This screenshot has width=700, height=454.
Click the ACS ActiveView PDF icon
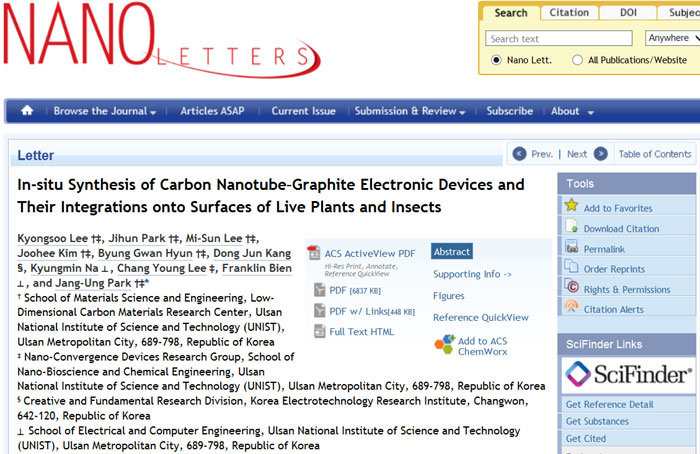pyautogui.click(x=313, y=254)
